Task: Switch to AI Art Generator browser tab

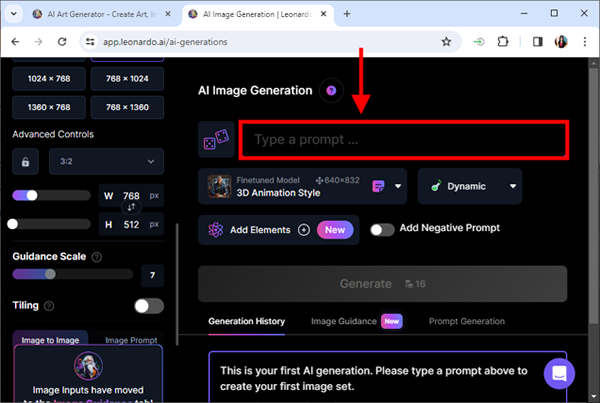Action: point(102,14)
